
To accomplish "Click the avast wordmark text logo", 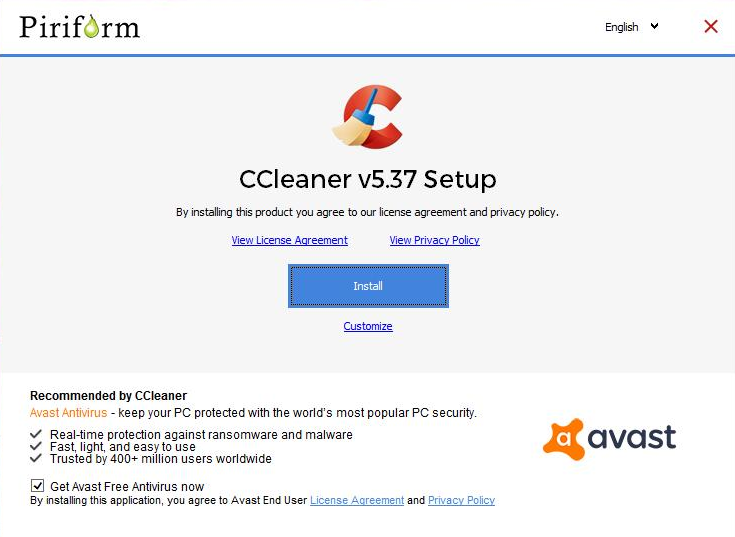I will (x=631, y=437).
